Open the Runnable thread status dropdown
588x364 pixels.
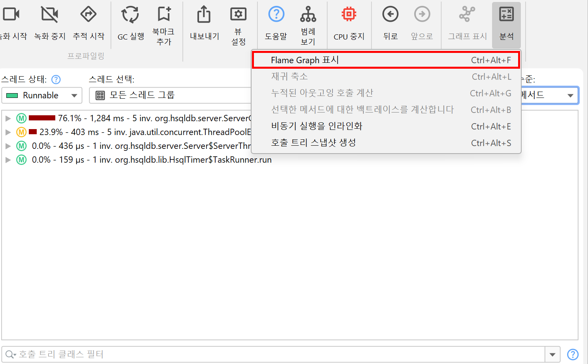click(x=42, y=96)
